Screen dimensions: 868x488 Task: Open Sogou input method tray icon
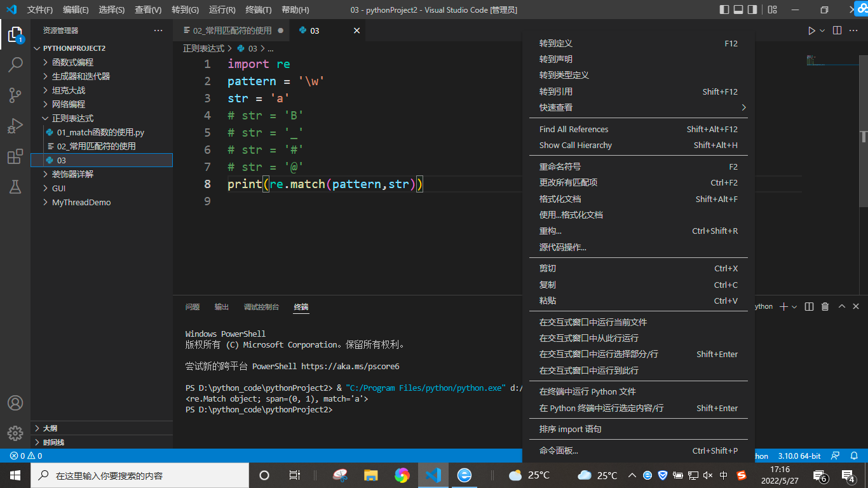pyautogui.click(x=741, y=475)
